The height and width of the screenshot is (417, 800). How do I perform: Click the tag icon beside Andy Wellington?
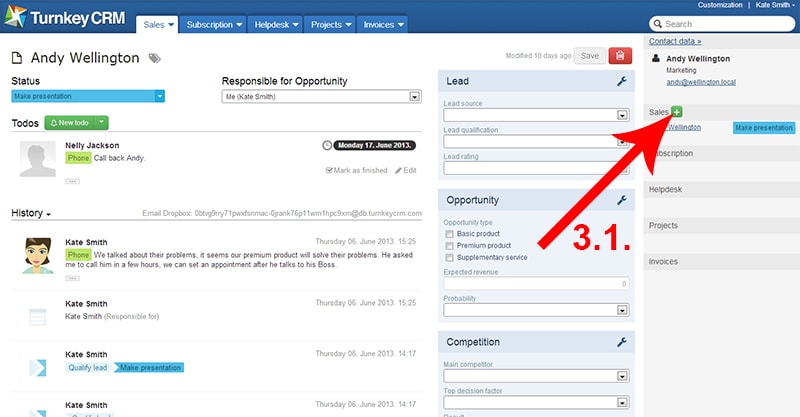(x=155, y=58)
